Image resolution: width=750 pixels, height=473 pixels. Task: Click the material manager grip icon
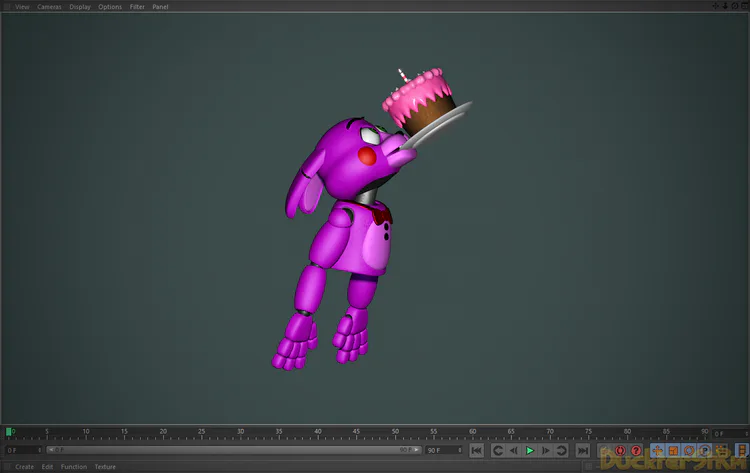[x=6, y=467]
